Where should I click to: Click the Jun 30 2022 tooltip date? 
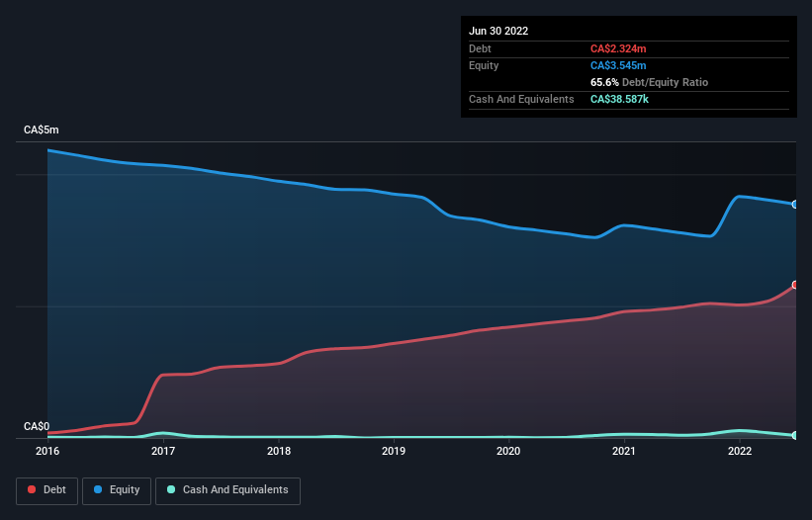coord(498,31)
